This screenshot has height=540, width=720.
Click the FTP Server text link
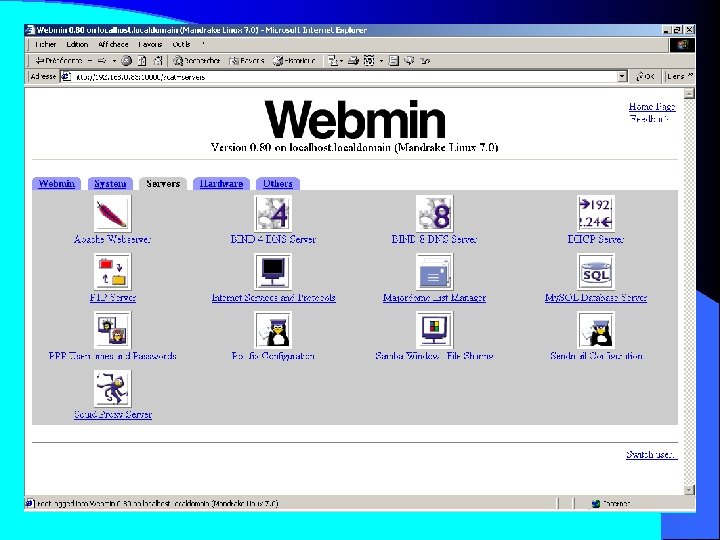click(113, 298)
